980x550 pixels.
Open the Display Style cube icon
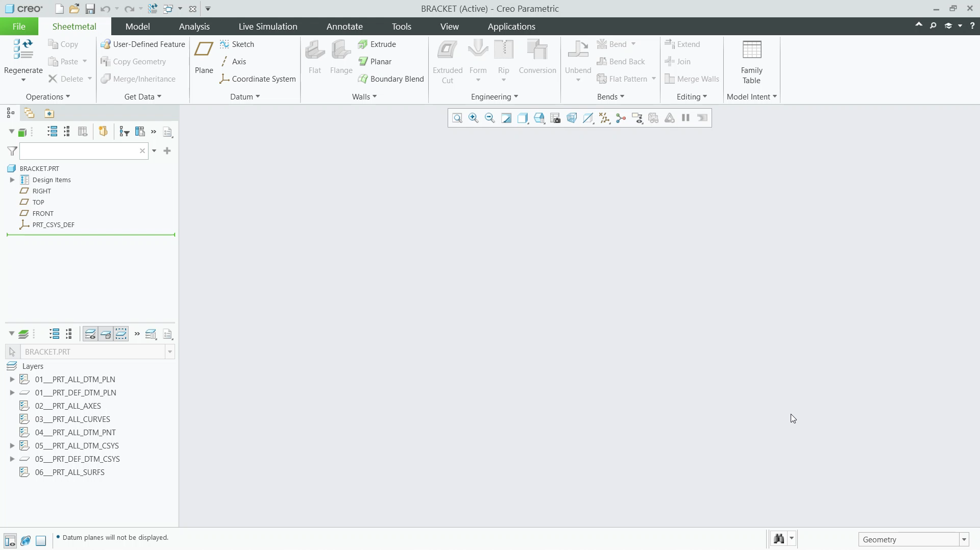tap(523, 118)
